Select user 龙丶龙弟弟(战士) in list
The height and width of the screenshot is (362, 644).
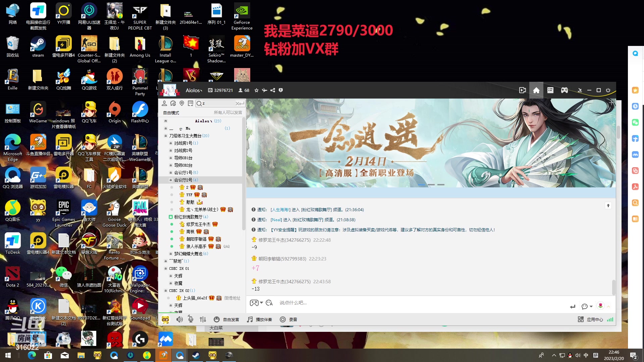[202, 209]
